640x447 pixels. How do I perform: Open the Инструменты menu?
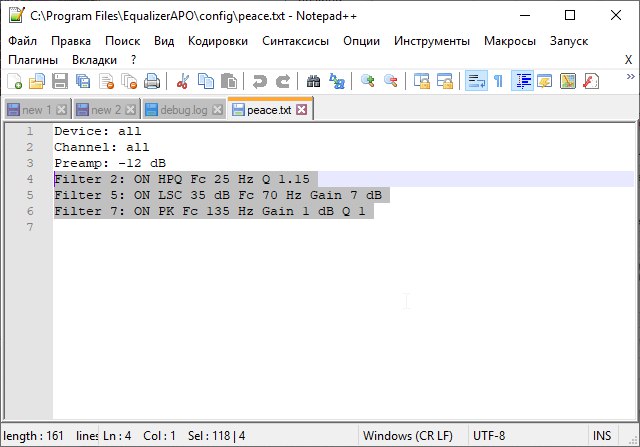pyautogui.click(x=432, y=41)
